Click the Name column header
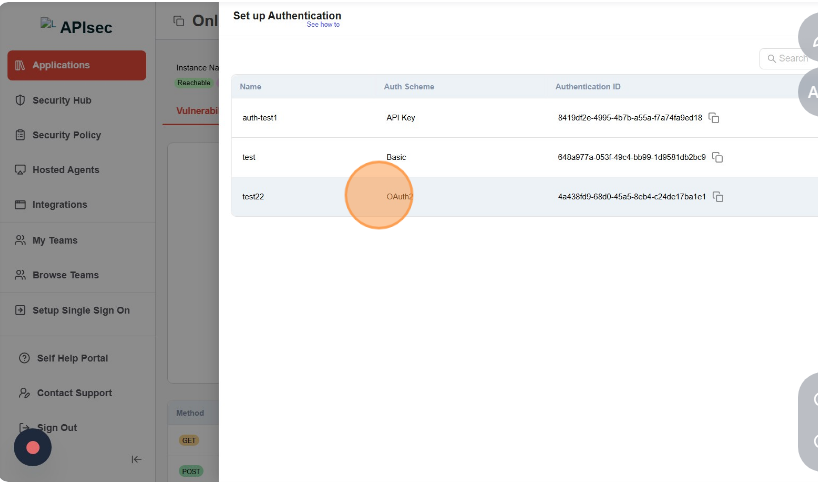Screen dimensions: 818x483 pos(250,87)
